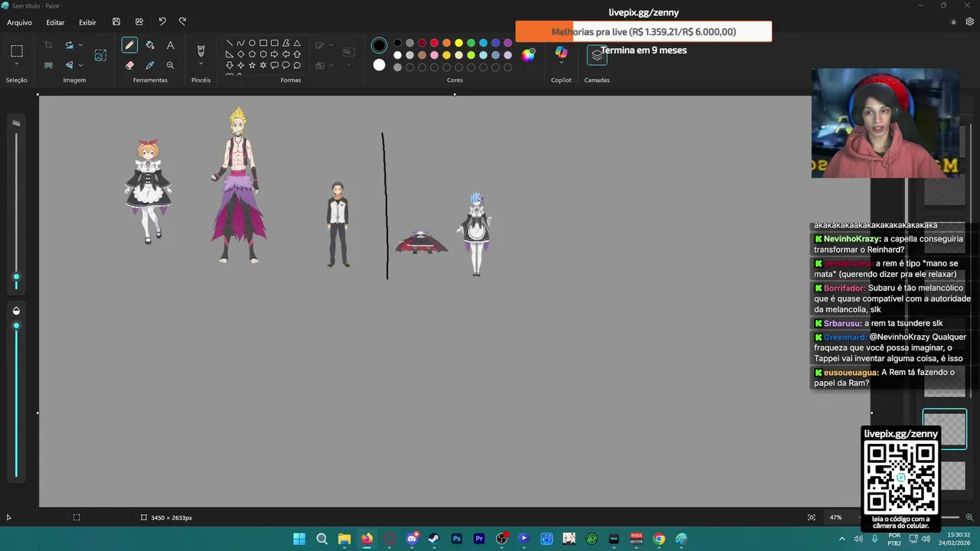Viewport: 980px width, 551px height.
Task: Open taskbar Search
Action: [322, 539]
